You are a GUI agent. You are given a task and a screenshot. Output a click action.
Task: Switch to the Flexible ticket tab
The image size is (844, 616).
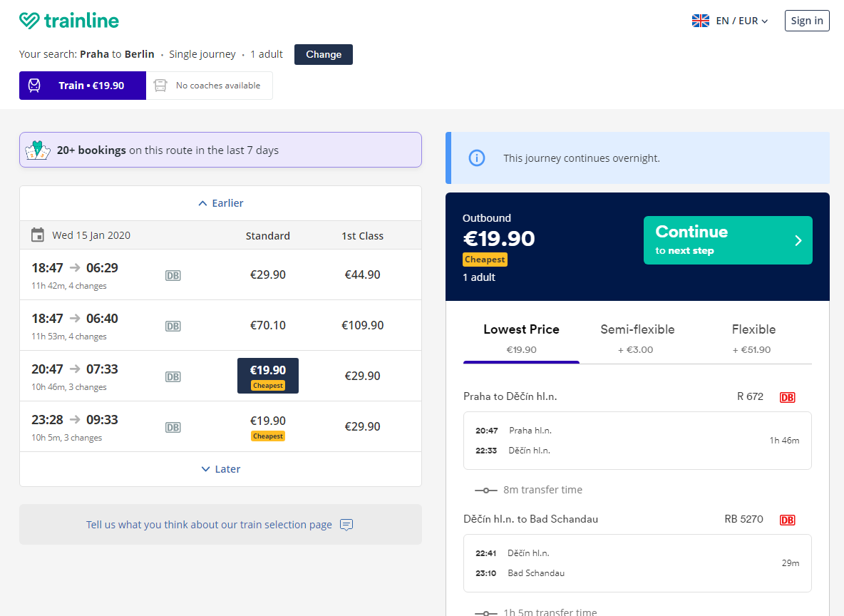click(753, 338)
